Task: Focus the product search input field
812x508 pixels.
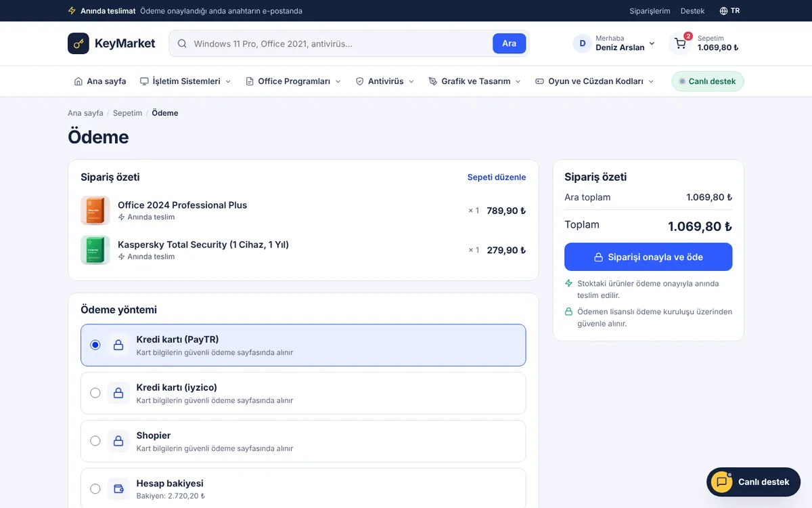Action: [338, 43]
